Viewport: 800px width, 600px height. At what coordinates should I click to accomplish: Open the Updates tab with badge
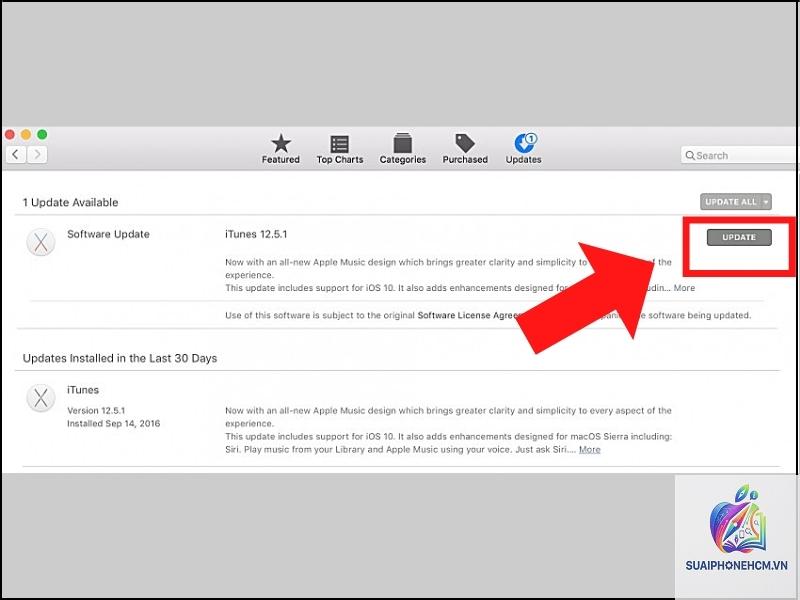point(523,149)
